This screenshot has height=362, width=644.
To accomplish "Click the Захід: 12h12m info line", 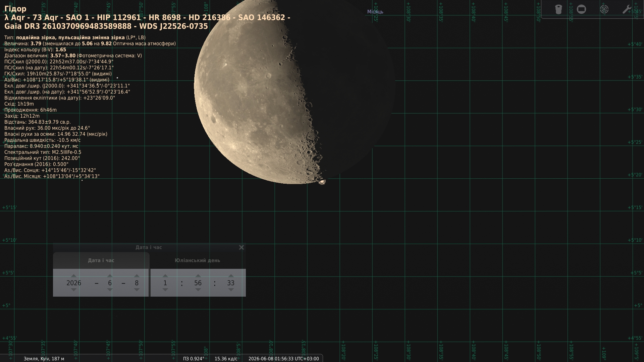I will click(22, 116).
